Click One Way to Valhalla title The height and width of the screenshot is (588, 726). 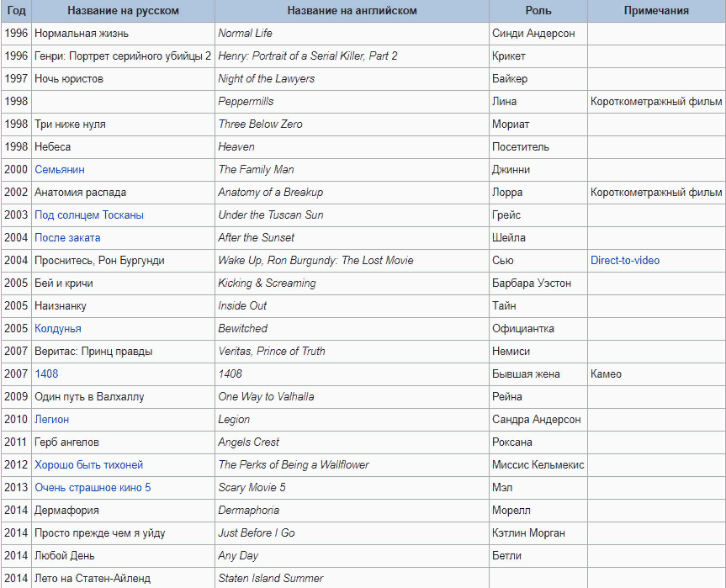pyautogui.click(x=266, y=396)
